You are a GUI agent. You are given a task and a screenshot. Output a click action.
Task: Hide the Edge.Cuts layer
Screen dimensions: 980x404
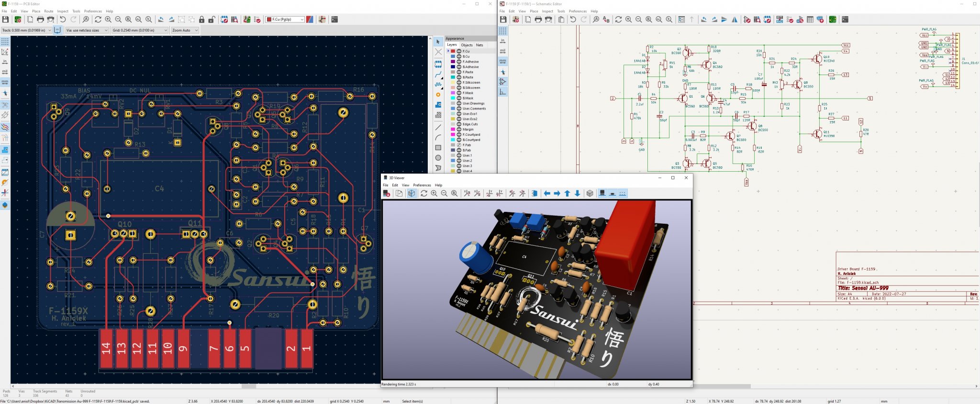459,124
